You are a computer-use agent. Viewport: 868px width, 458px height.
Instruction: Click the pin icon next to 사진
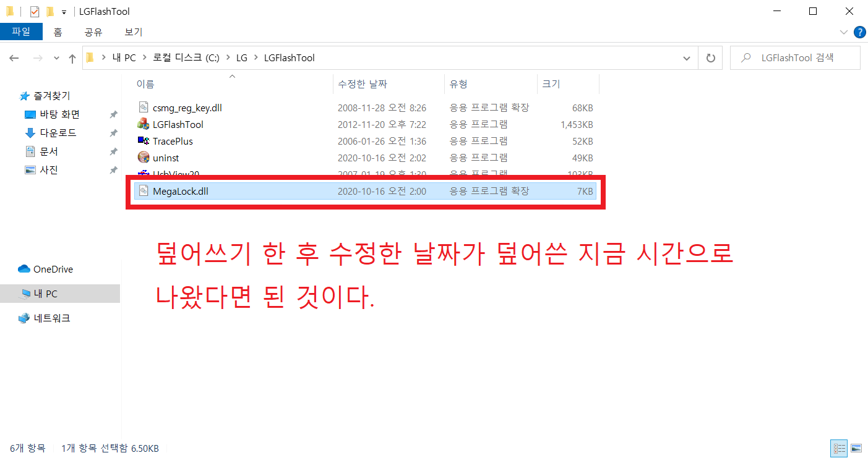[x=113, y=170]
